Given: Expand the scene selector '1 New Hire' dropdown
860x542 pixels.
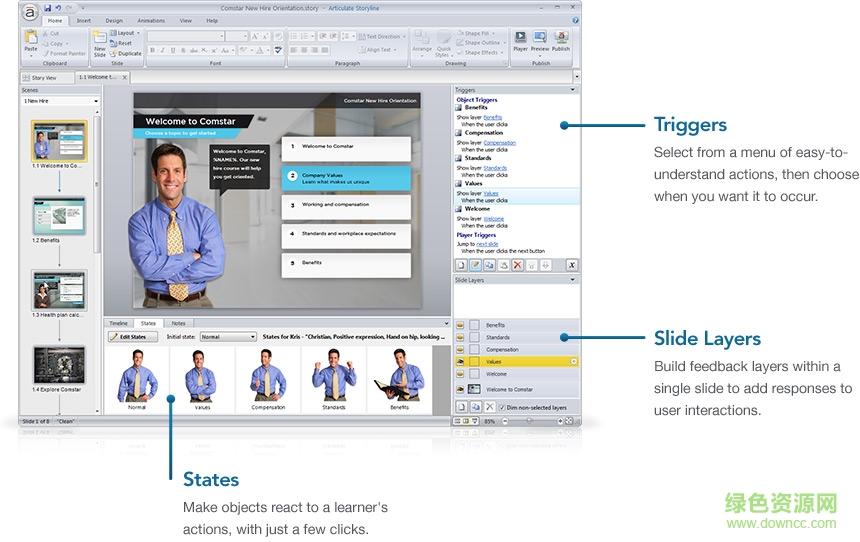Looking at the screenshot, I should click(96, 101).
